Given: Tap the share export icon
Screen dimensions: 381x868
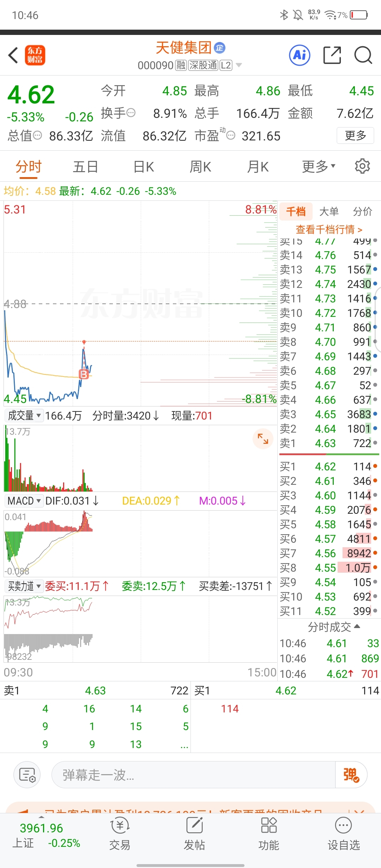Looking at the screenshot, I should (332, 55).
